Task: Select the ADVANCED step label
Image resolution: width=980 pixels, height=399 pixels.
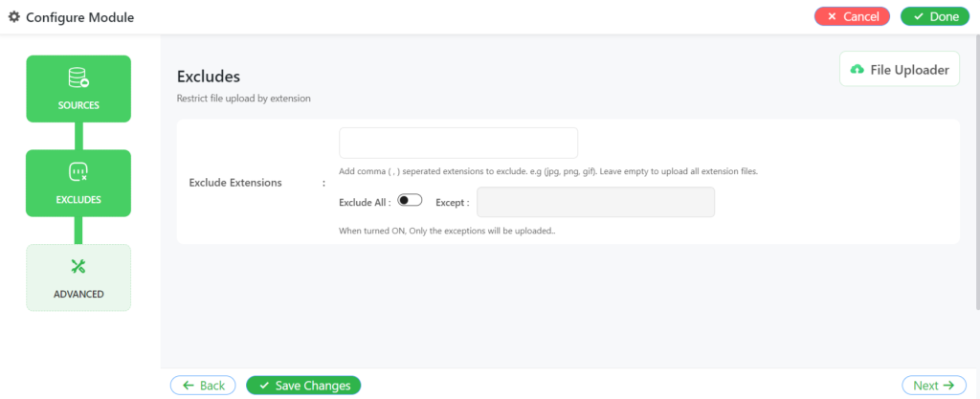Action: coord(78,294)
